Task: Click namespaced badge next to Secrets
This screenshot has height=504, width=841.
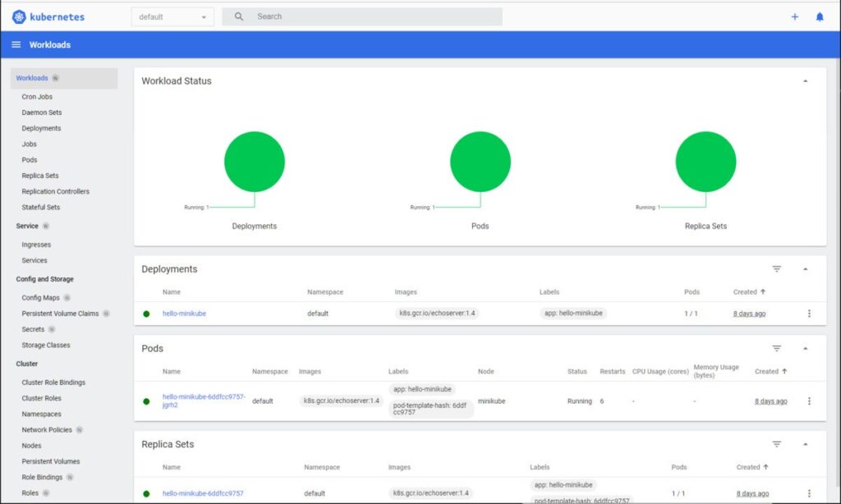Action: (x=52, y=329)
